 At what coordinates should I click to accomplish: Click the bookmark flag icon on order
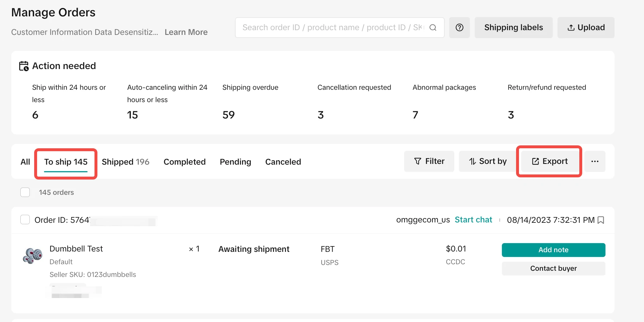(601, 220)
